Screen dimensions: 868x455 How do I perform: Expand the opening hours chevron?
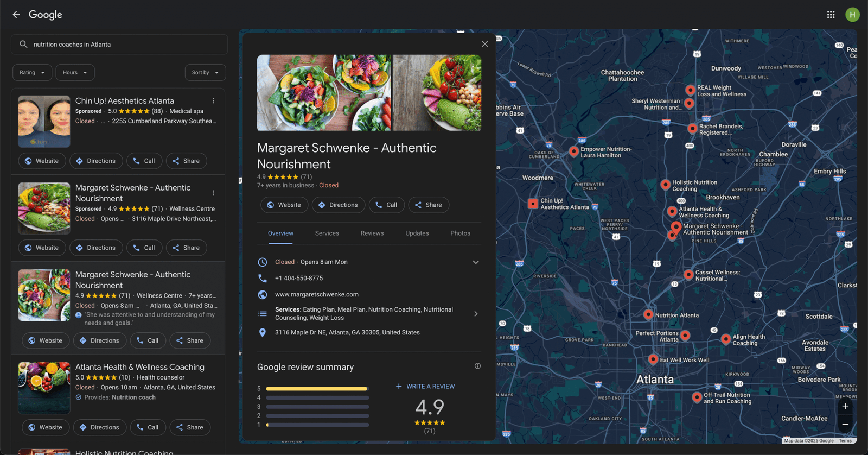click(476, 262)
